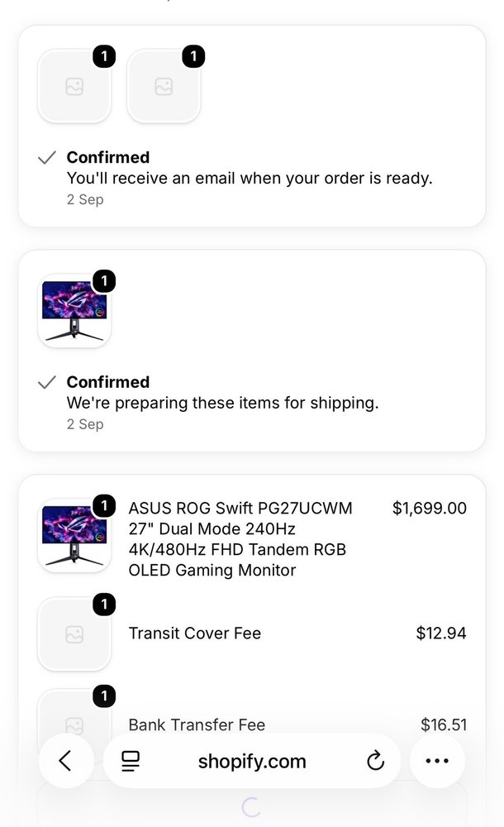Reload the shopify.com page

(x=375, y=761)
